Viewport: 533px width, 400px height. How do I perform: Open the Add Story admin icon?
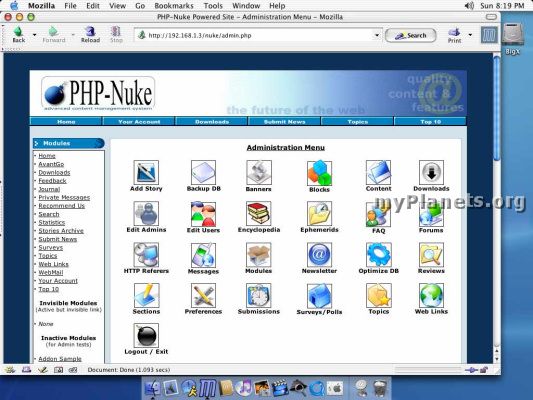tap(146, 172)
